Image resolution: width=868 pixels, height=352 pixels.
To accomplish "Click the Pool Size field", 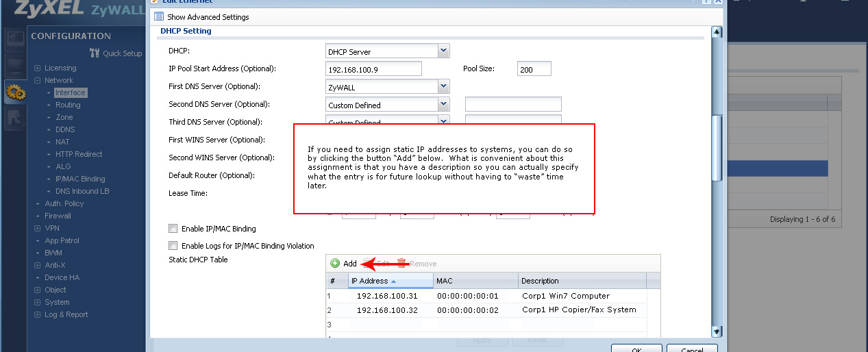I will [x=534, y=69].
